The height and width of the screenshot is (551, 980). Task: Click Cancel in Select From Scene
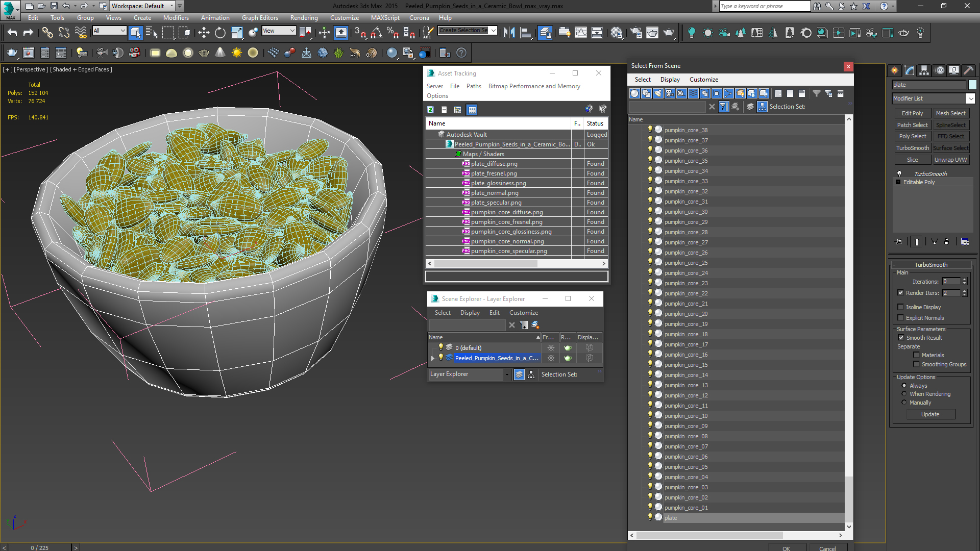[x=827, y=548]
